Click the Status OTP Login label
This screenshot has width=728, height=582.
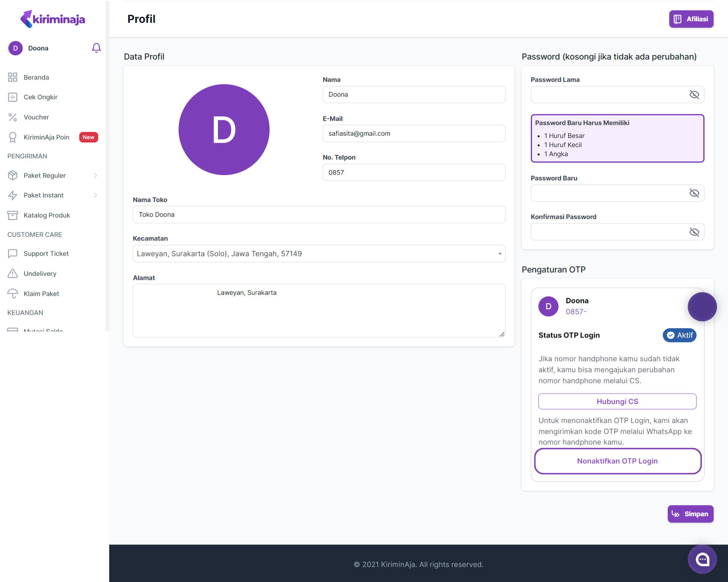(569, 335)
